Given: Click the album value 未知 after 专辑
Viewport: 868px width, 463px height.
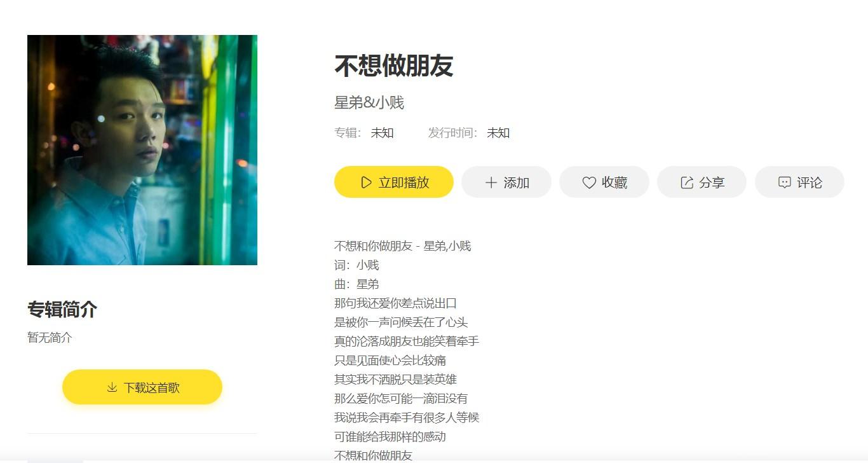Looking at the screenshot, I should 383,133.
